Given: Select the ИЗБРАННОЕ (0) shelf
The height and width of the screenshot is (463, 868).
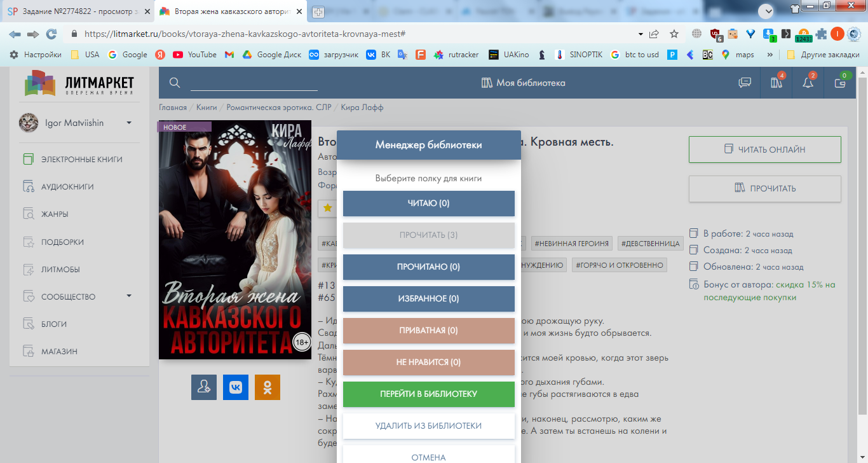Looking at the screenshot, I should pyautogui.click(x=429, y=299).
